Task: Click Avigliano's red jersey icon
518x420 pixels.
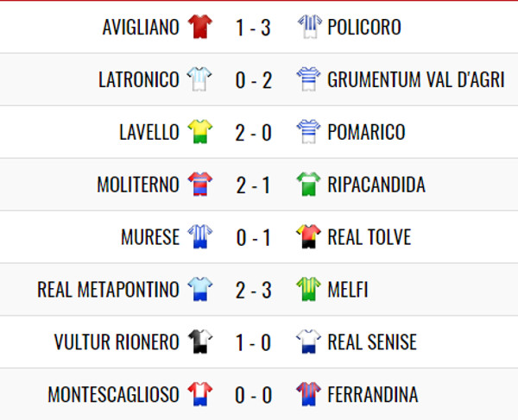Action: tap(200, 27)
